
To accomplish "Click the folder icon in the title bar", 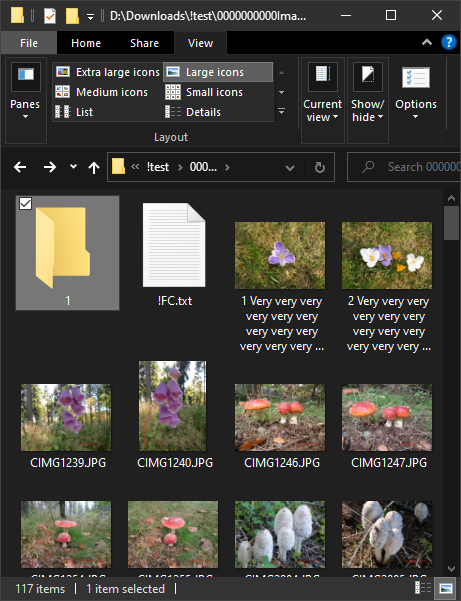I will [x=17, y=16].
